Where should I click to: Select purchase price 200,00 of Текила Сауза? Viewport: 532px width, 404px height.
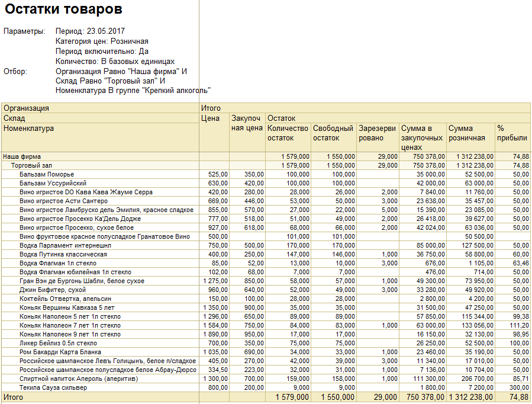[x=254, y=387]
